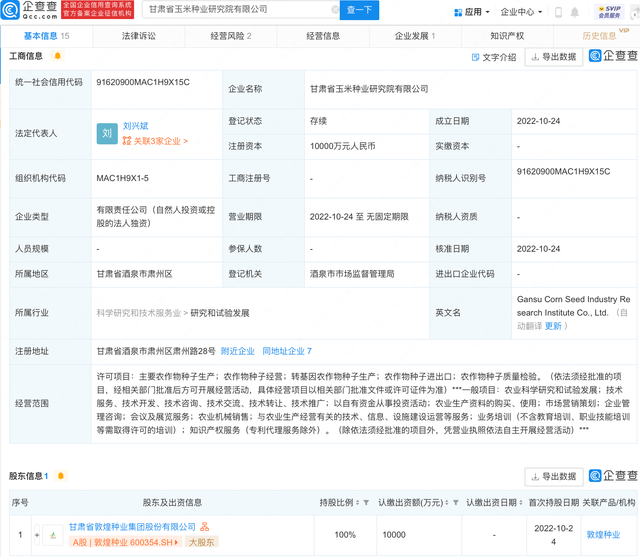Clear the search box text
The height and width of the screenshot is (557, 640).
pos(333,10)
